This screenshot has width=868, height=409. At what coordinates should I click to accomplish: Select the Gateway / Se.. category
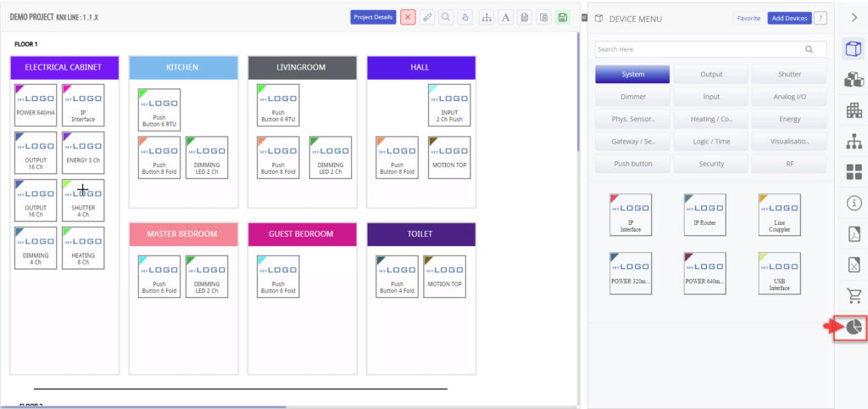click(x=632, y=142)
